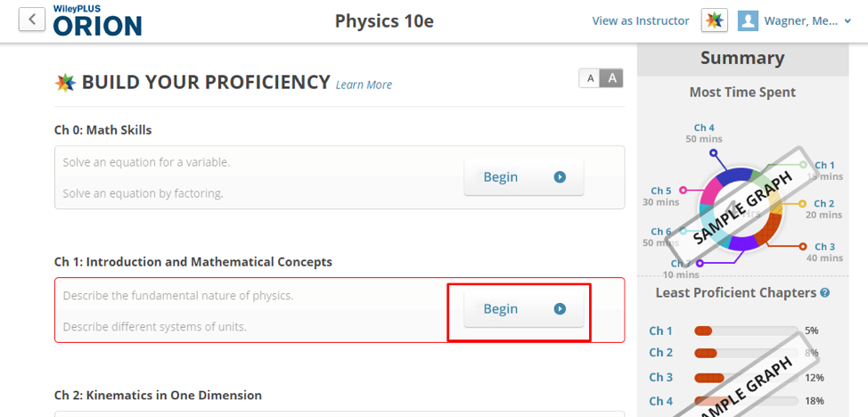Screen dimensions: 868x417
Task: Click the user avatar icon
Action: click(748, 21)
